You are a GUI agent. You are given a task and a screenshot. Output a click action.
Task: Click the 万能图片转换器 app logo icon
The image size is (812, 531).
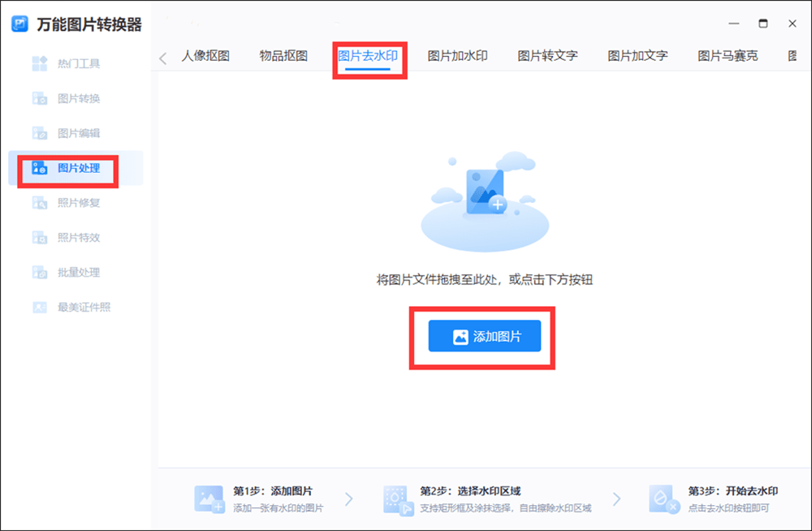coord(19,24)
